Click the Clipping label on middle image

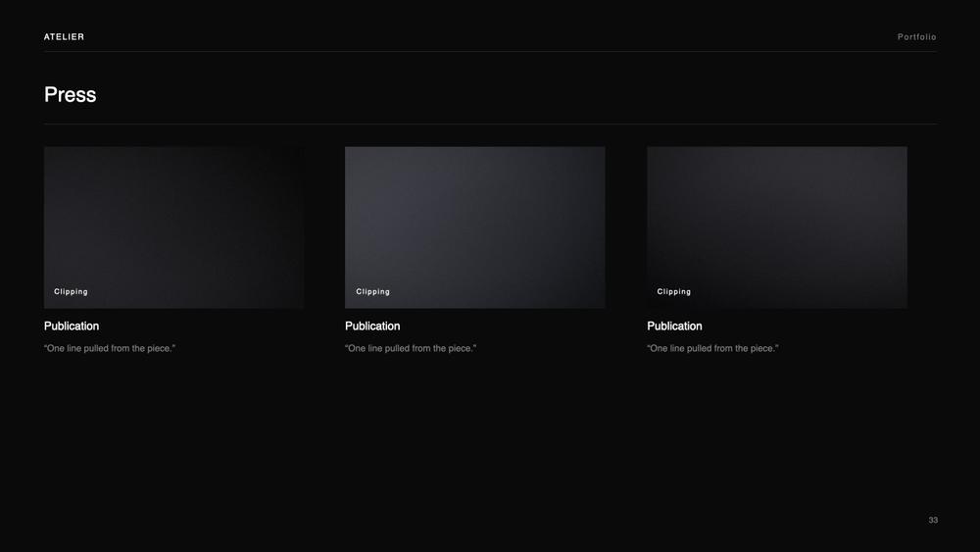point(373,292)
